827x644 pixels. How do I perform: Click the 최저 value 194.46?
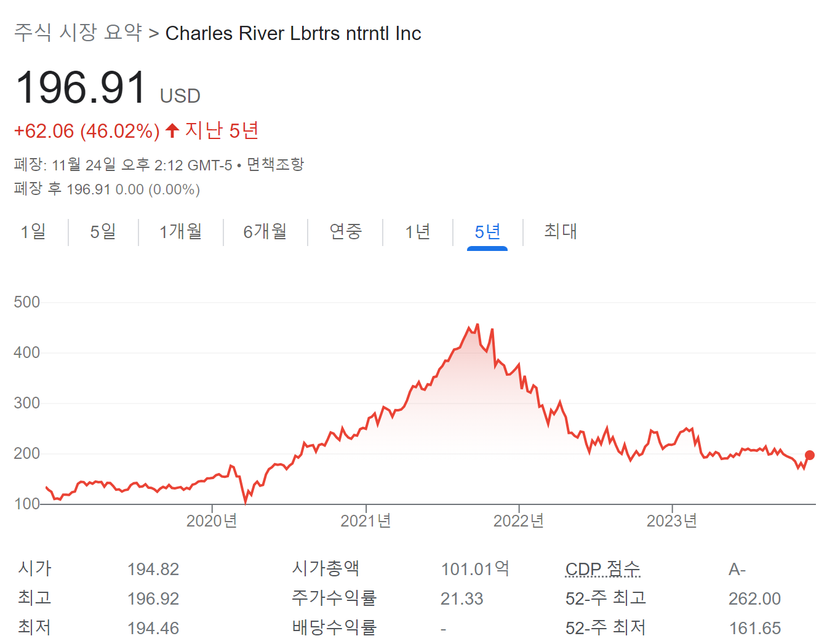[x=153, y=628]
